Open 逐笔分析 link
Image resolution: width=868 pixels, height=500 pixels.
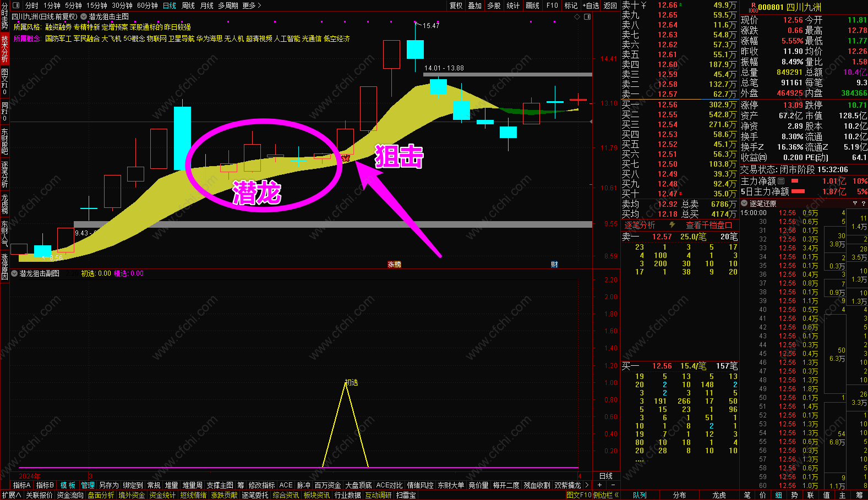[640, 225]
